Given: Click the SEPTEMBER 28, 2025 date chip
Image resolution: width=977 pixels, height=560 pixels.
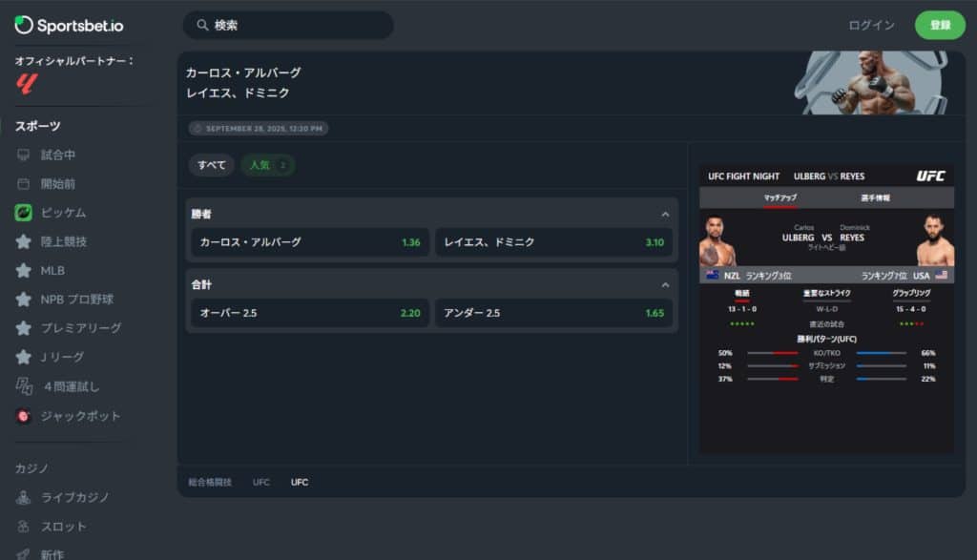Looking at the screenshot, I should (x=259, y=129).
